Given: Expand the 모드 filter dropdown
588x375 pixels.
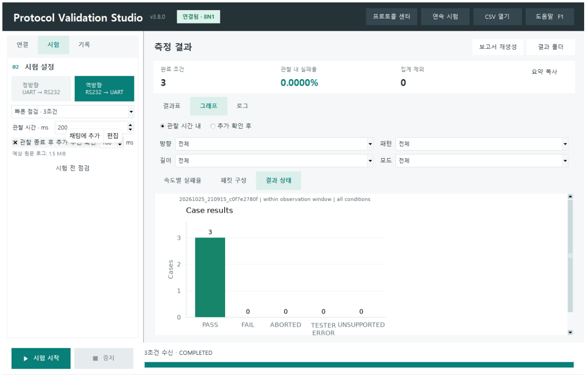Looking at the screenshot, I should pos(565,161).
